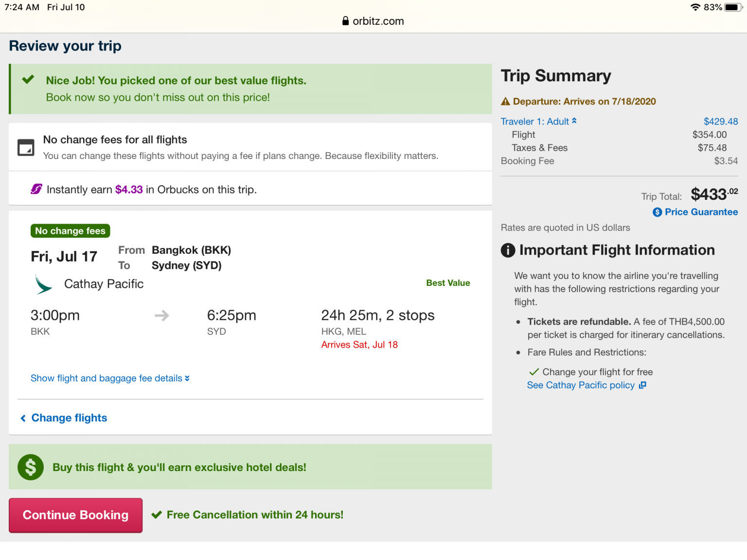Click the Orbucks rewards icon

point(36,189)
